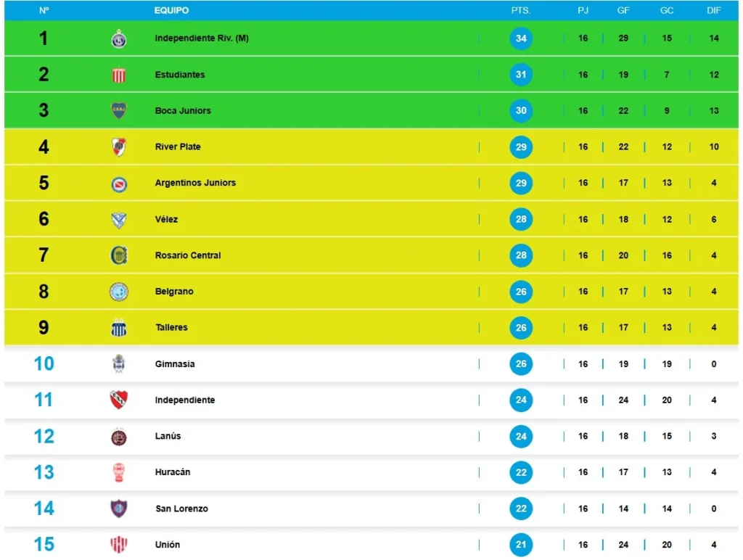Click the Huracán team name
This screenshot has width=743, height=560.
173,472
